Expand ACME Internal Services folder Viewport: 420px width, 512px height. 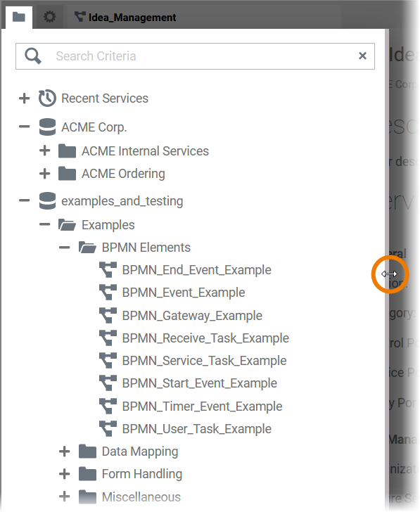(45, 151)
